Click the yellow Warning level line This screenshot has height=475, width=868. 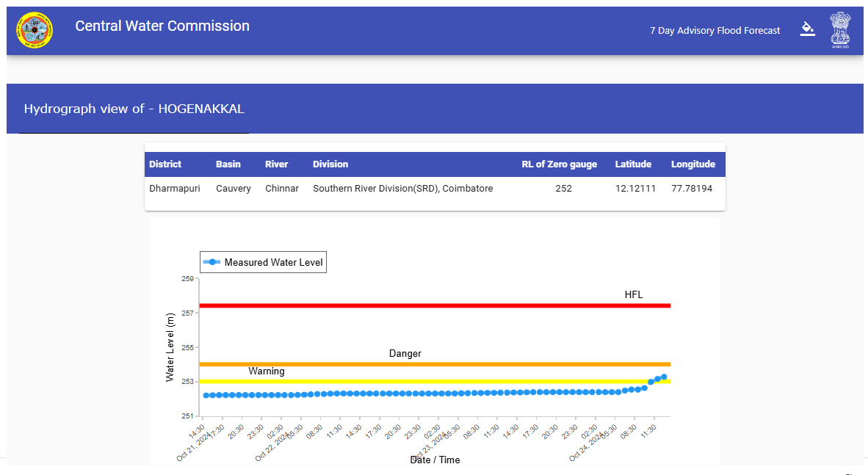point(435,382)
